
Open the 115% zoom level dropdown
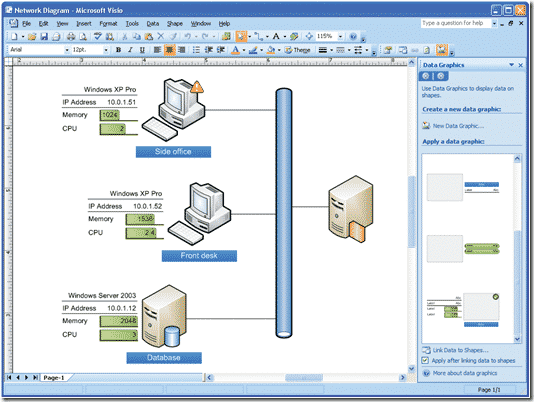point(341,36)
